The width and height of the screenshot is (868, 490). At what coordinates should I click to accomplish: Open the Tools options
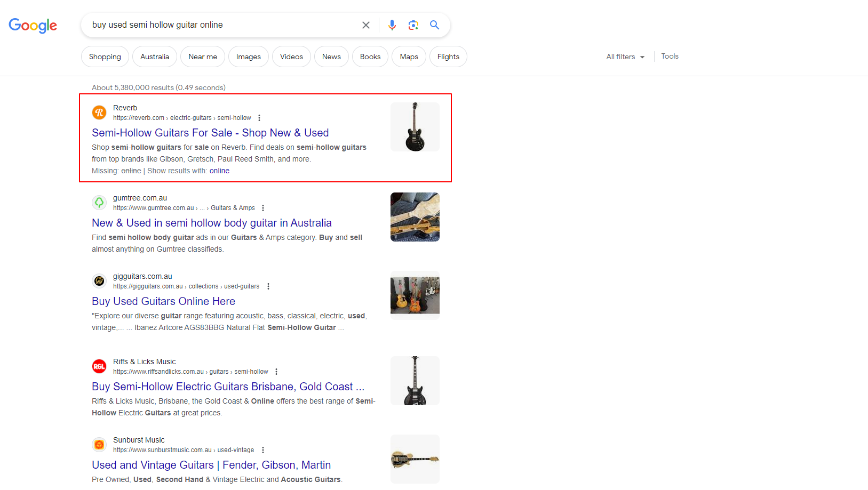click(x=670, y=56)
